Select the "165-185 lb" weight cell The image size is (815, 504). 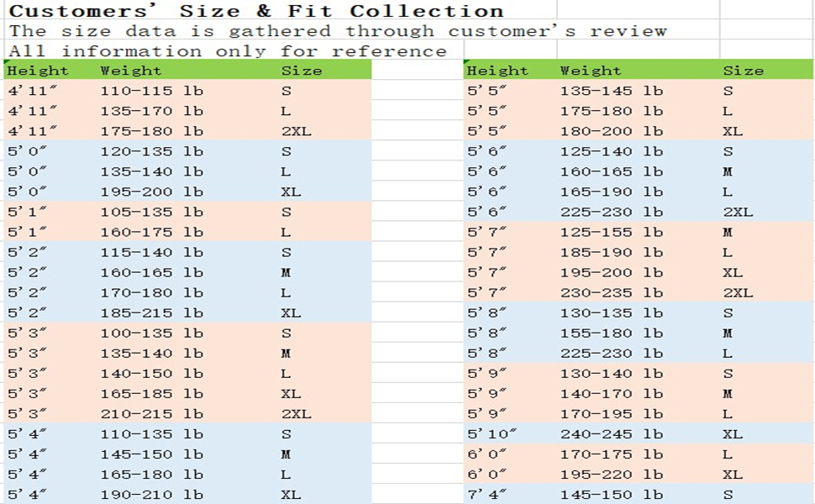(152, 393)
